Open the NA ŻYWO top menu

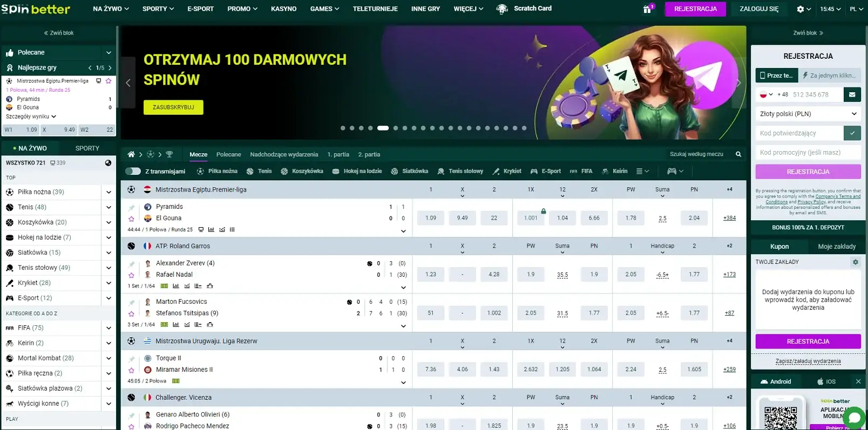tap(111, 9)
